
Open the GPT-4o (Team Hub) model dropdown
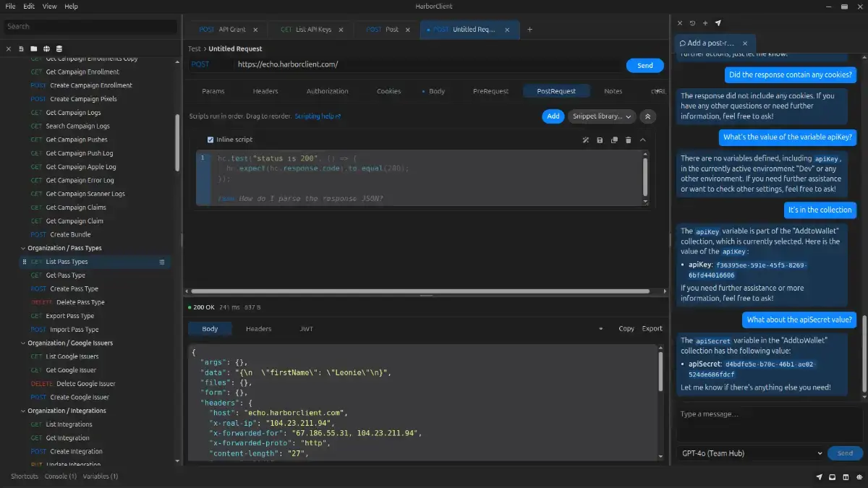[752, 453]
